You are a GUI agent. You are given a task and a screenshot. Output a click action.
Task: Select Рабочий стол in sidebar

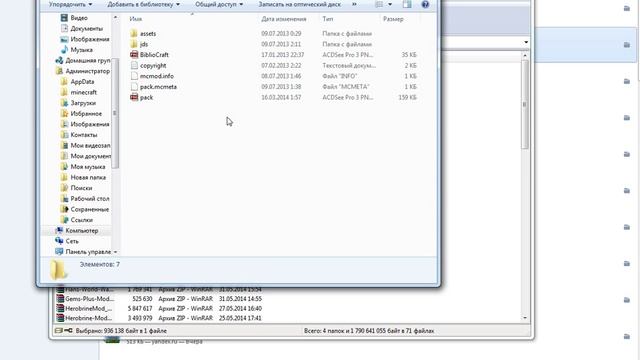[x=89, y=198]
